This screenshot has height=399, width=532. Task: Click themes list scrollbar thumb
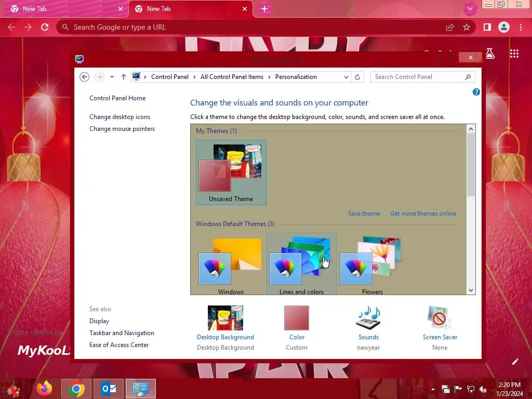(x=471, y=165)
